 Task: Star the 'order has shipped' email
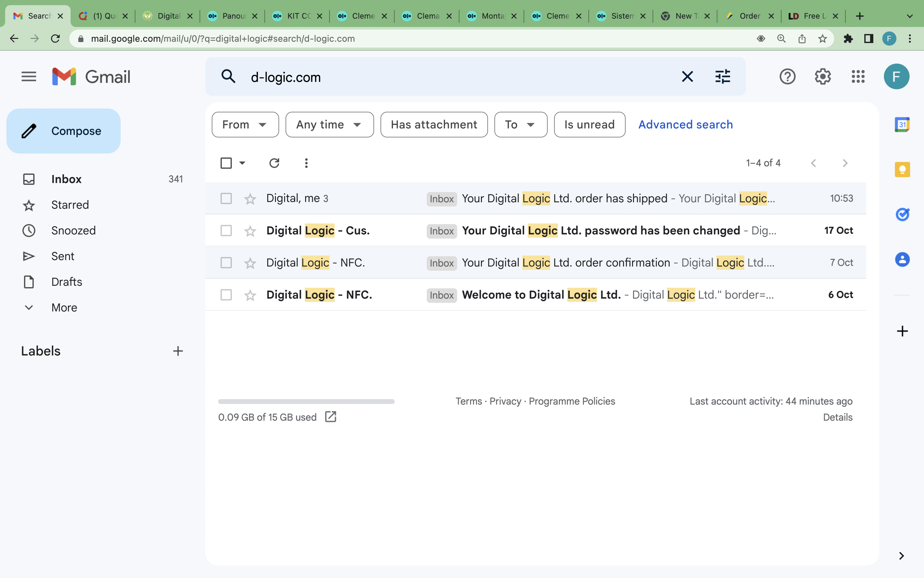[250, 199]
